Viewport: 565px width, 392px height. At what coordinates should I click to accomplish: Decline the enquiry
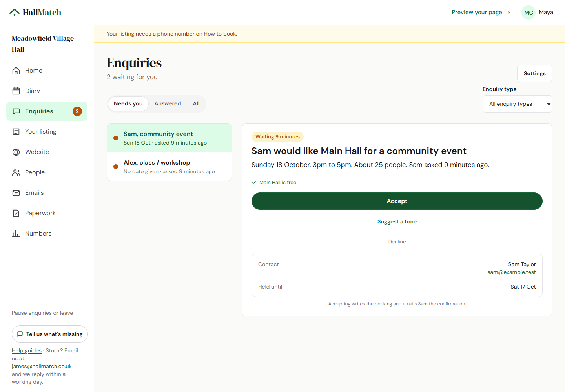pos(397,242)
